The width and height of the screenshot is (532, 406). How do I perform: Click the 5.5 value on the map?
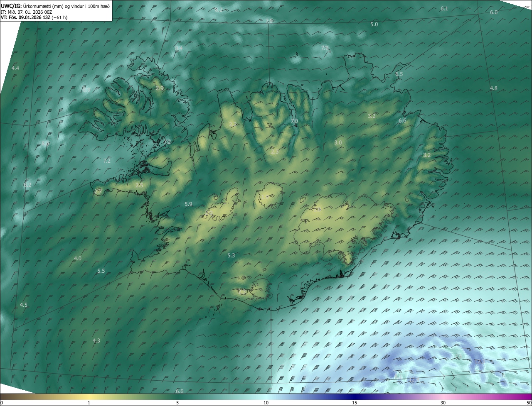[x=101, y=271]
